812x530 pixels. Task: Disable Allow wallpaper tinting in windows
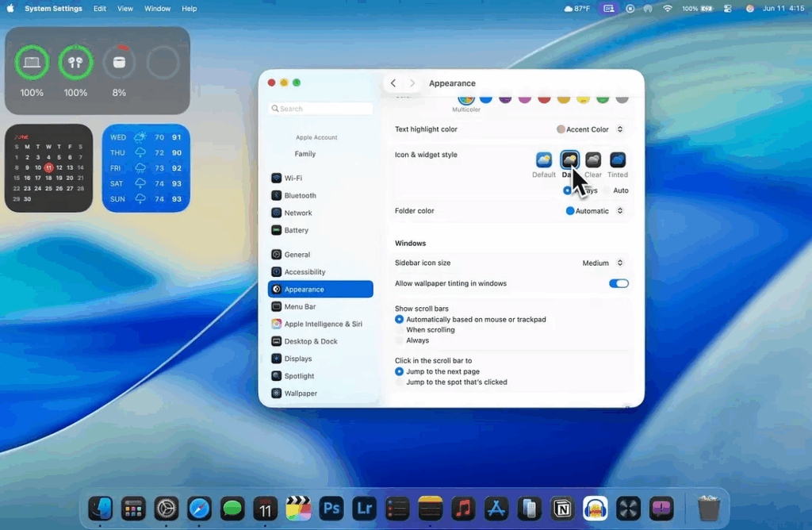pyautogui.click(x=619, y=284)
